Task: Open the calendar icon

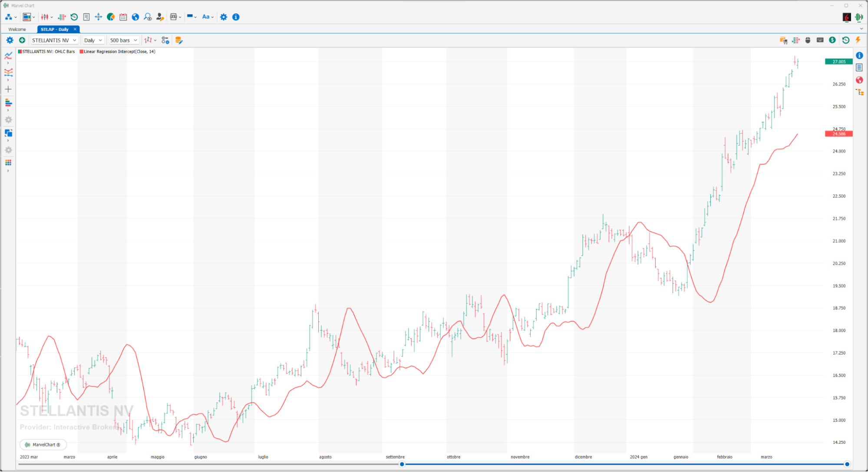Action: pos(123,17)
